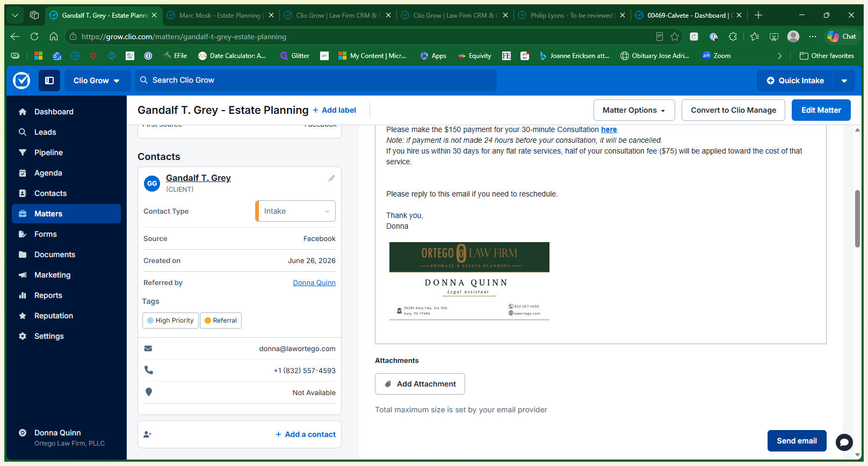Click the browser refresh icon
Screen dimensions: 868x466
(x=34, y=37)
